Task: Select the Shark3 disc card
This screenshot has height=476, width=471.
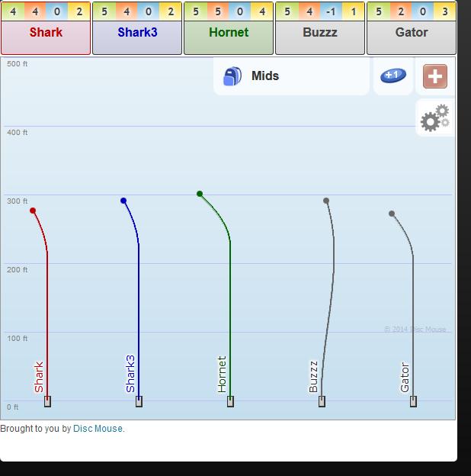Action: (137, 34)
